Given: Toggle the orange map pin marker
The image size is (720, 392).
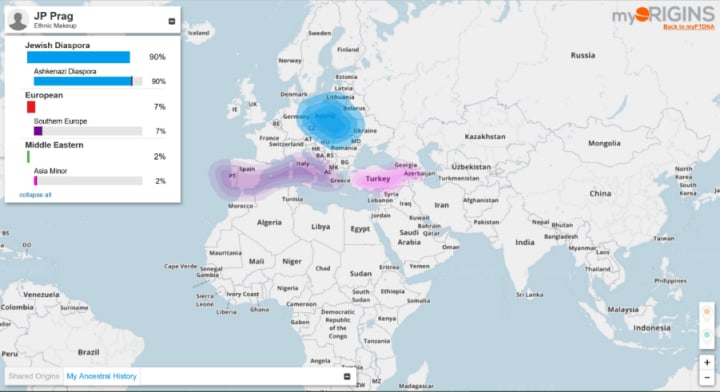Looking at the screenshot, I should [x=707, y=314].
